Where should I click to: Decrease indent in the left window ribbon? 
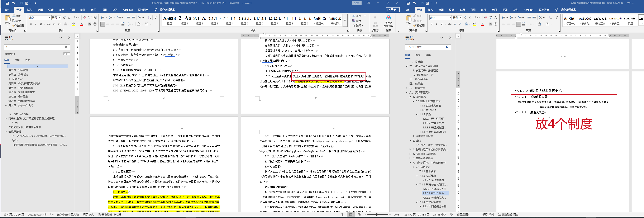[128, 18]
